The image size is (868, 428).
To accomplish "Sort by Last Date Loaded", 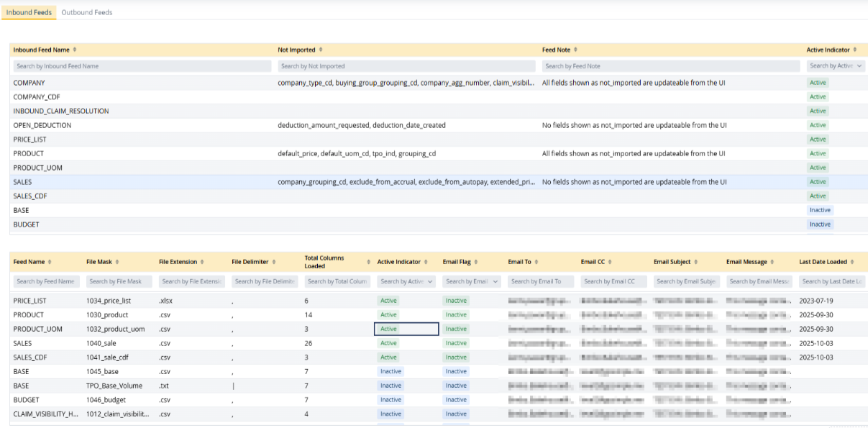I will 853,262.
